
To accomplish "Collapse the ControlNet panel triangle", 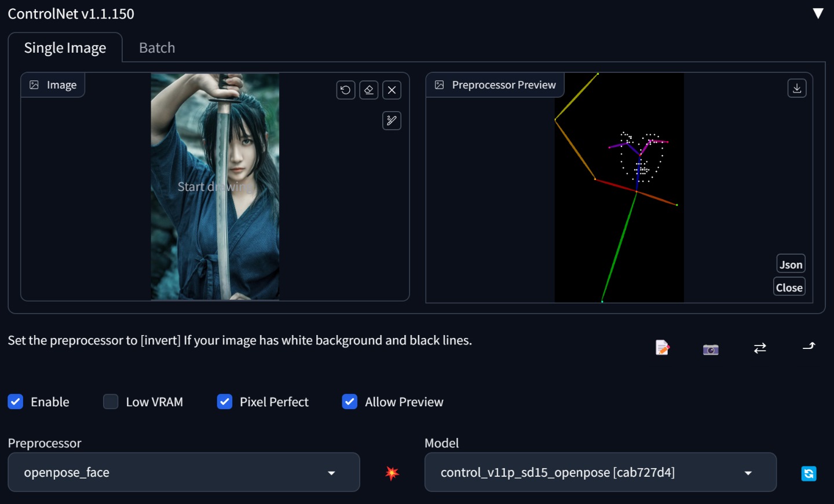I will coord(818,13).
